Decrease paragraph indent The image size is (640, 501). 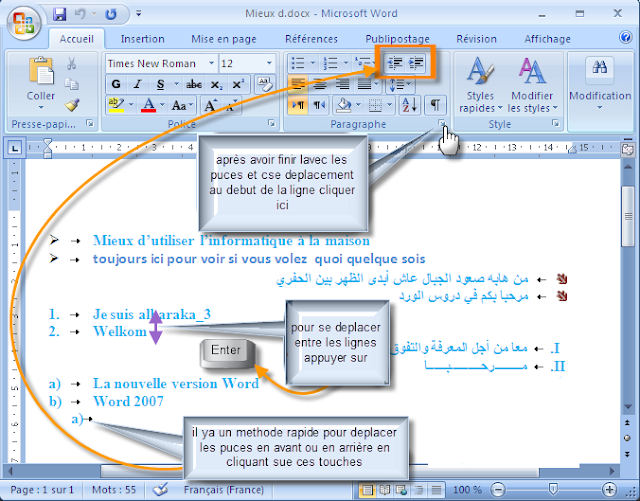pyautogui.click(x=395, y=63)
